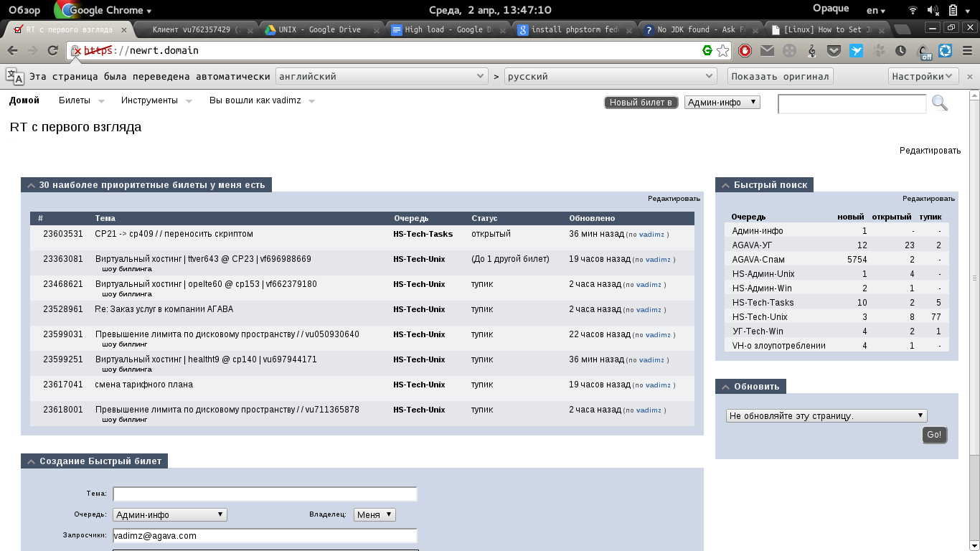The height and width of the screenshot is (551, 980).
Task: Open the battery indicator in the top panel
Action: [x=953, y=10]
